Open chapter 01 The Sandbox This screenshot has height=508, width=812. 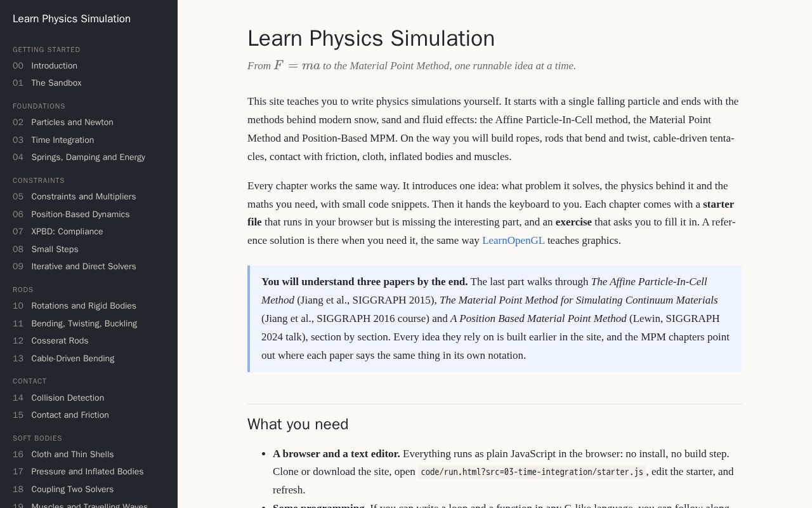point(47,83)
